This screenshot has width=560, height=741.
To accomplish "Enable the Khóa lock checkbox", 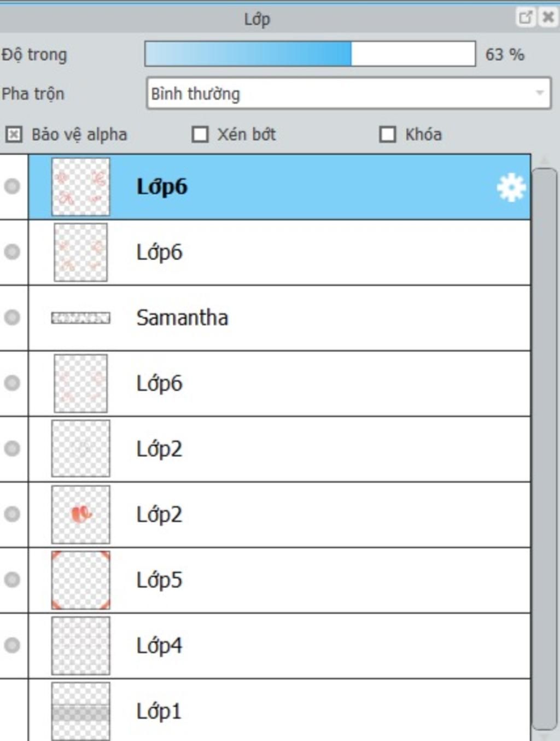I will (x=388, y=135).
